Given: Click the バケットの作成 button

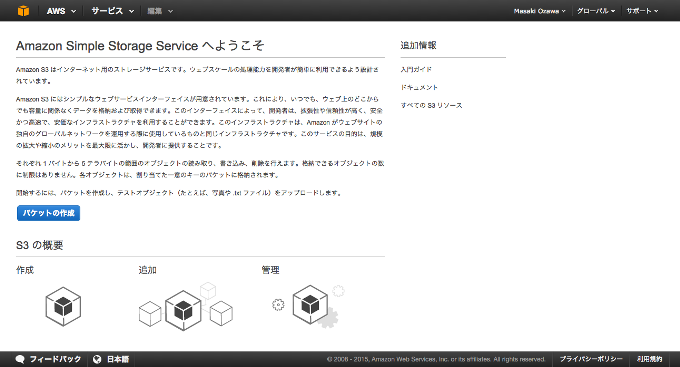Looking at the screenshot, I should (49, 213).
